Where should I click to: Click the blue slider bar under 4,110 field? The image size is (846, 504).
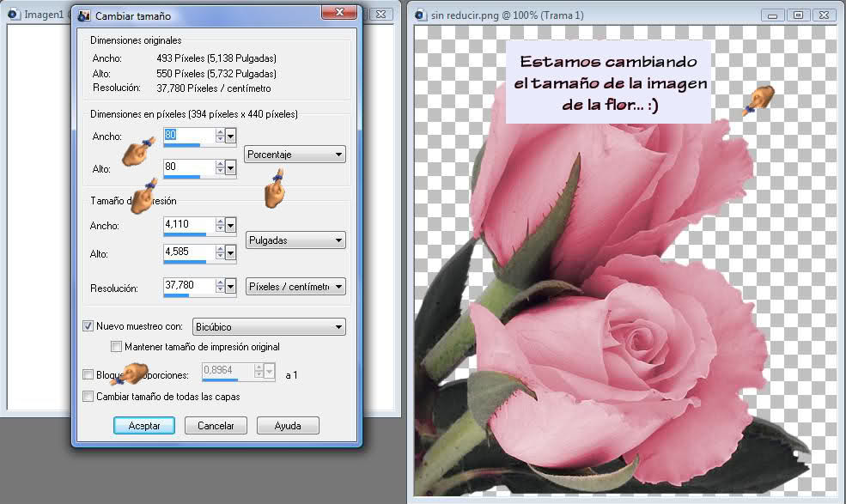pyautogui.click(x=185, y=234)
